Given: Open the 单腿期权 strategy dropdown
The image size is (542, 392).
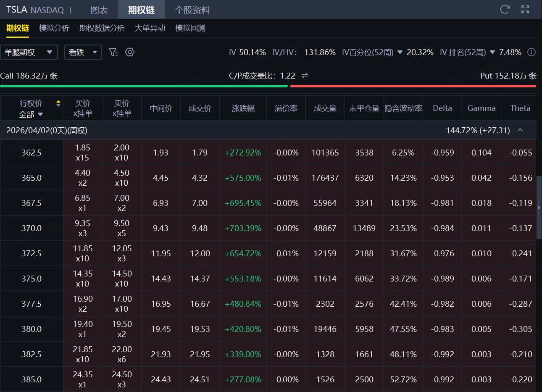Looking at the screenshot, I should click(x=29, y=52).
